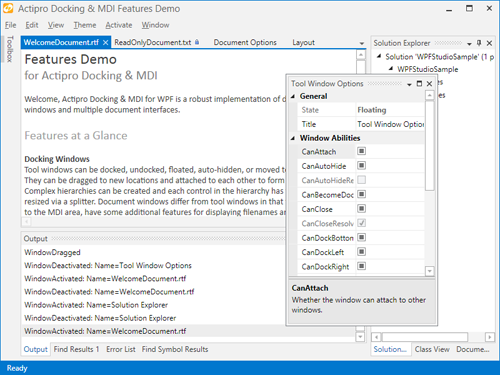Select the Output tab at bottom
Viewport: 500px width, 375px height.
click(x=36, y=349)
